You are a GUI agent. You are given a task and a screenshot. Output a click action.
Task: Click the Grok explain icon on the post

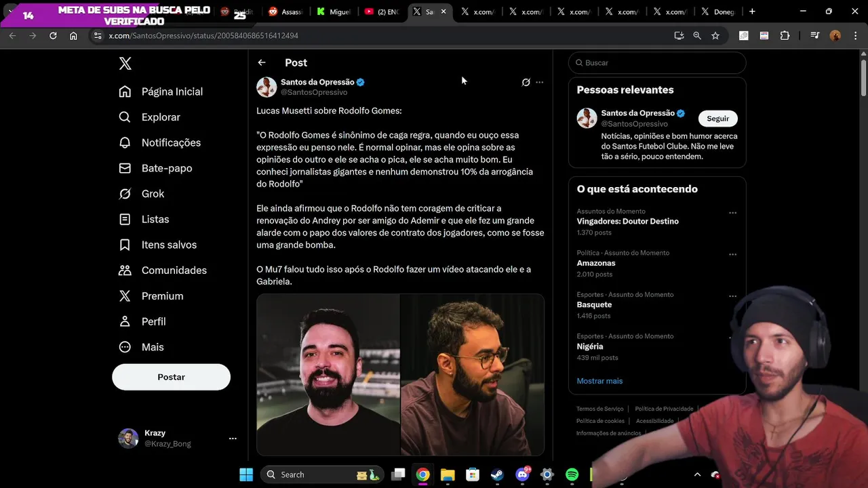tap(526, 82)
